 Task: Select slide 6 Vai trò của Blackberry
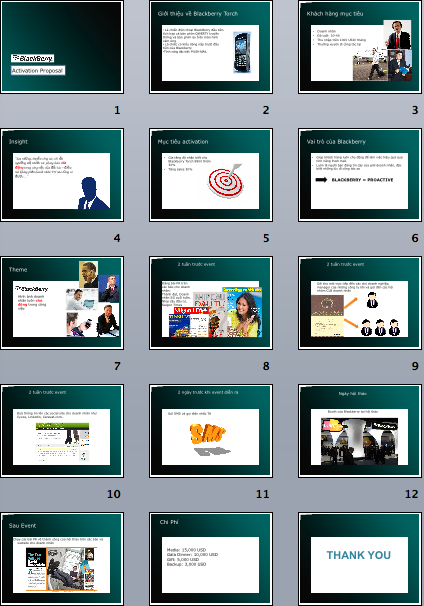pos(360,175)
